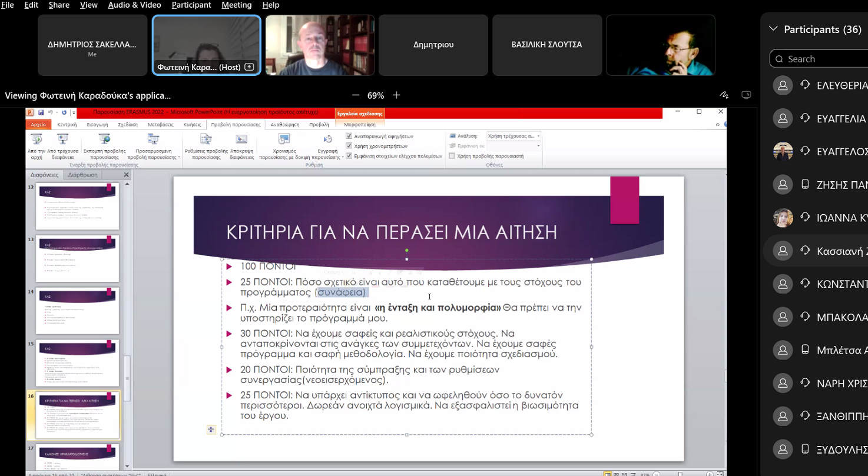Screen dimensions: 868x476
Task: Click the 'Χρονισμός παρουσίασης με δοκιμή' icon
Action: [284, 140]
